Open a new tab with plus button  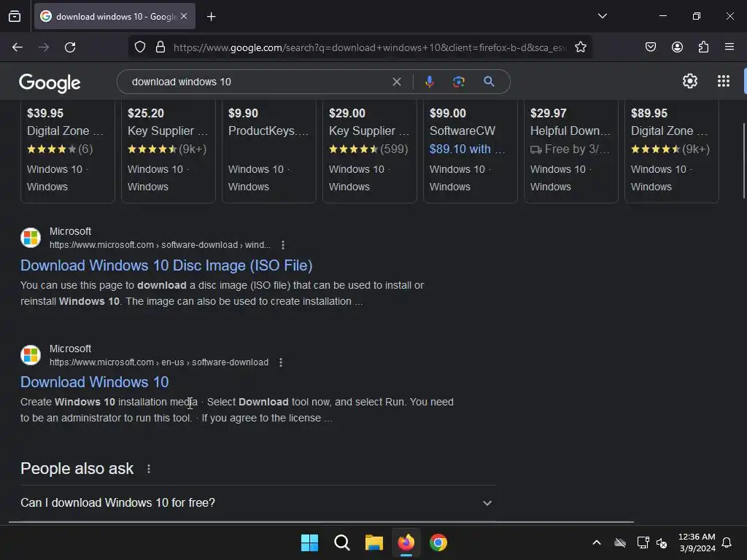[x=211, y=17]
